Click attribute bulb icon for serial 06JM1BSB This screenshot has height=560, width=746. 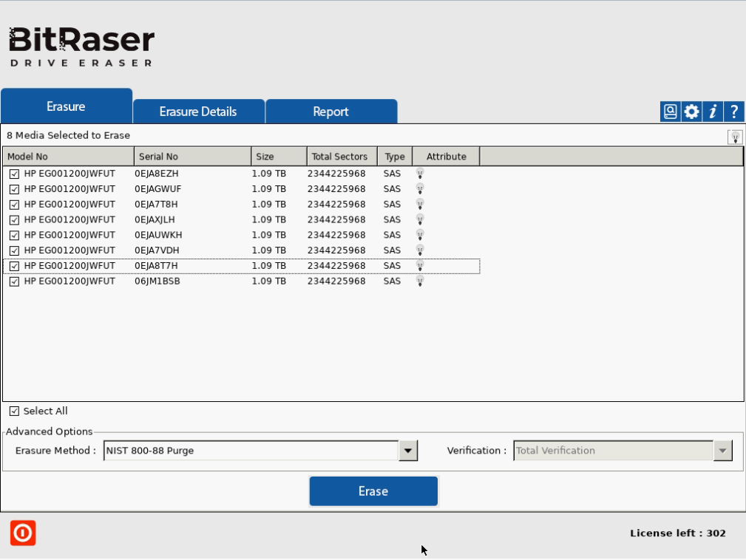(420, 281)
